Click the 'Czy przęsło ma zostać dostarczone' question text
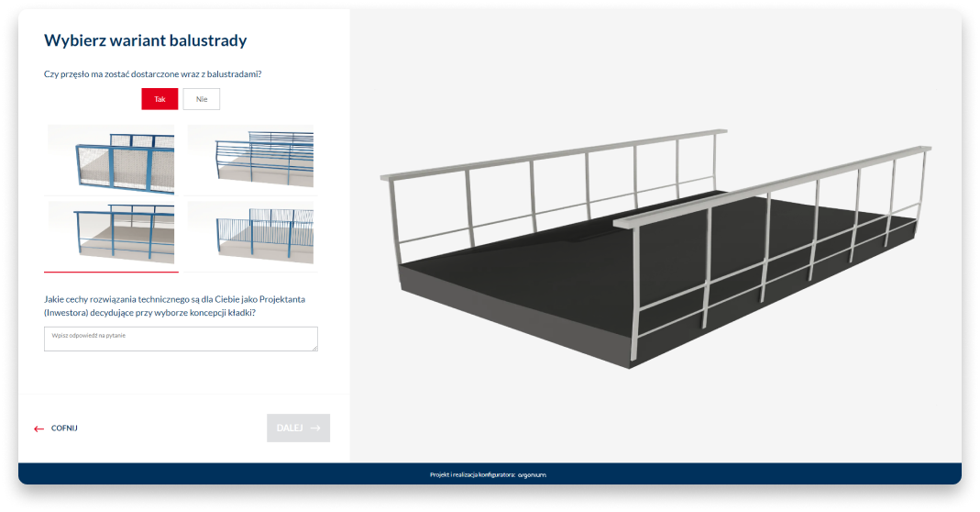980x512 pixels. (159, 73)
